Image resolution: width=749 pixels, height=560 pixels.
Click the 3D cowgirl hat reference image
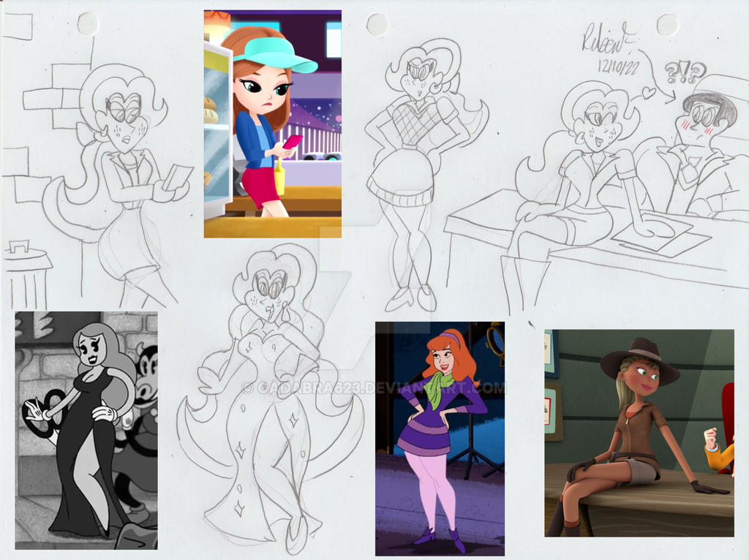coord(639,433)
